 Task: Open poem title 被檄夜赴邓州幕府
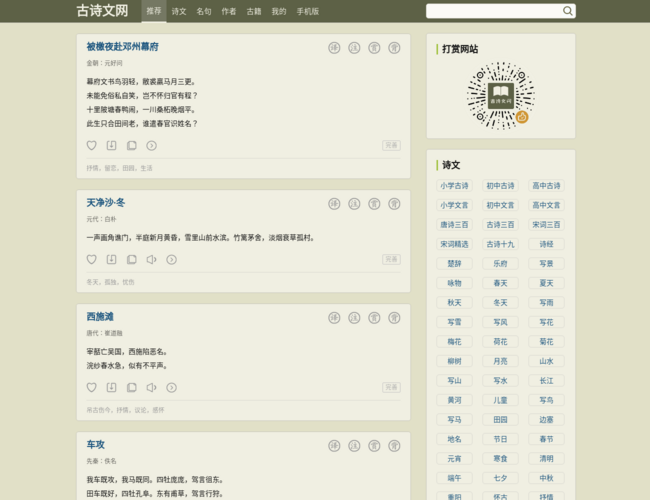(x=122, y=47)
